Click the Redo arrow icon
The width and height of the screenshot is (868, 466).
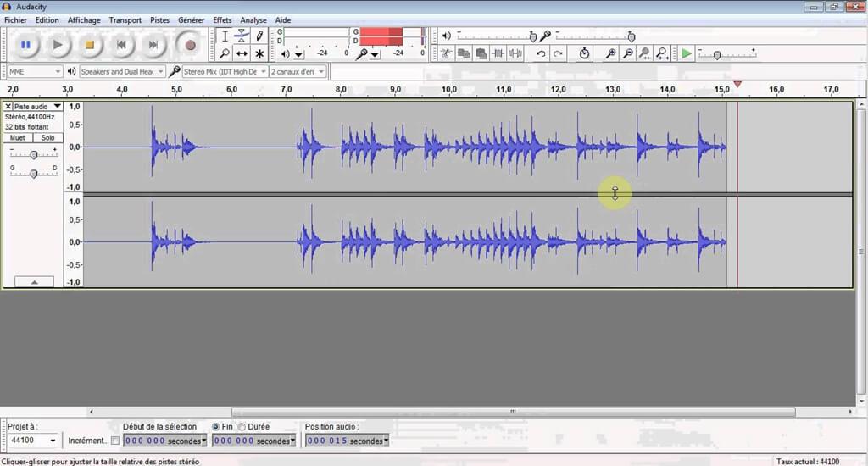tap(558, 53)
